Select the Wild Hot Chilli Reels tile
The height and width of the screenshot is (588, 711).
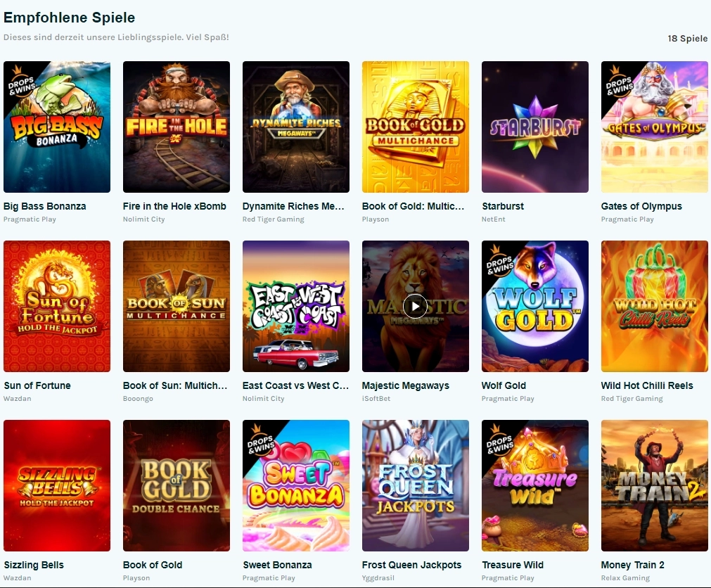pyautogui.click(x=654, y=307)
